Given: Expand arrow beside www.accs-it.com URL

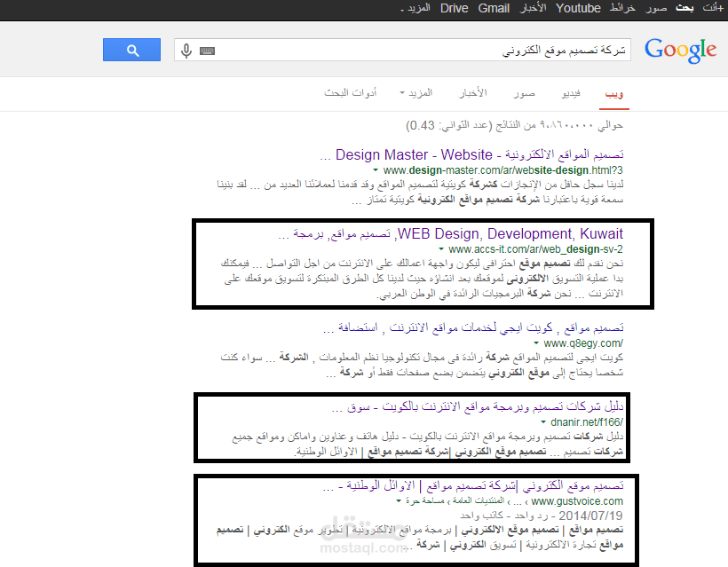Looking at the screenshot, I should [x=441, y=249].
